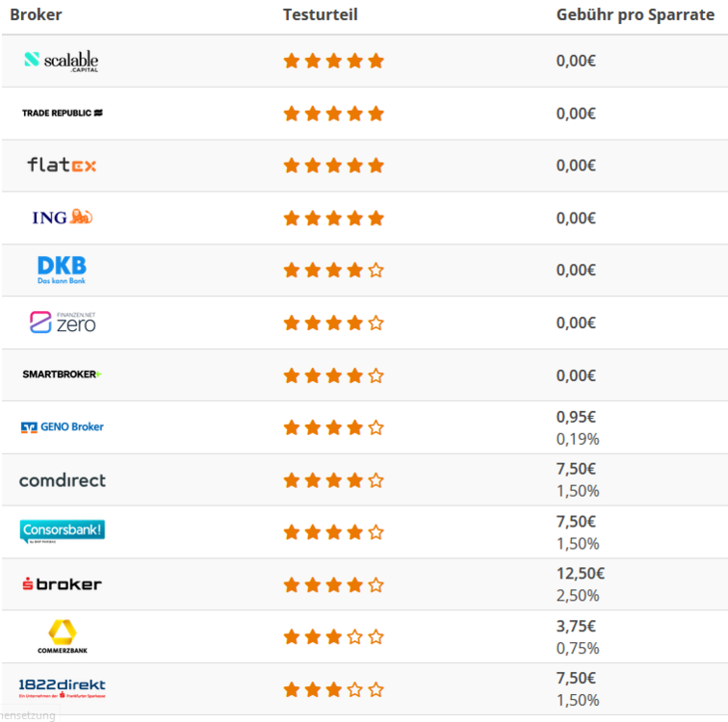Click the Commerzbank logo
The image size is (728, 722).
pos(63,636)
